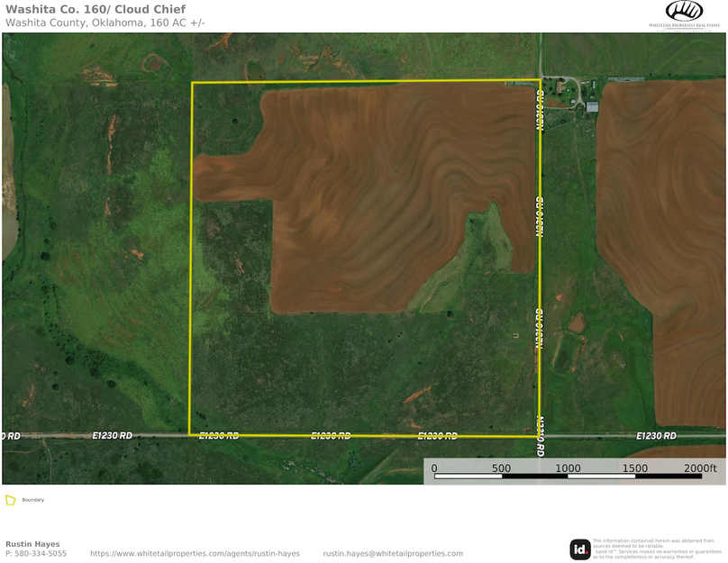Click the rightmost E1230 RD road label
The image size is (728, 563).
click(656, 436)
